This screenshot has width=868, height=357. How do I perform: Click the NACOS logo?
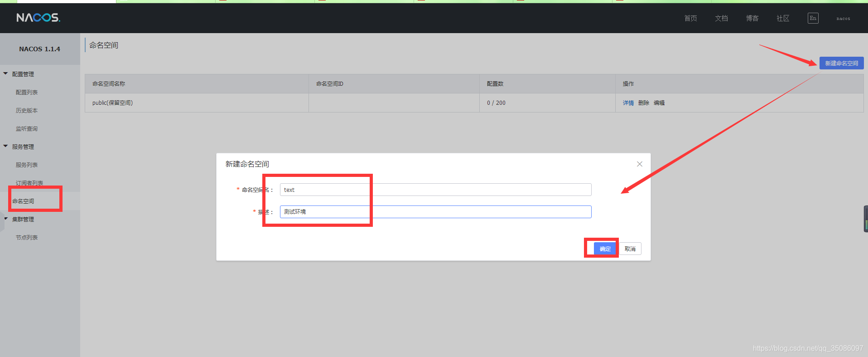38,18
